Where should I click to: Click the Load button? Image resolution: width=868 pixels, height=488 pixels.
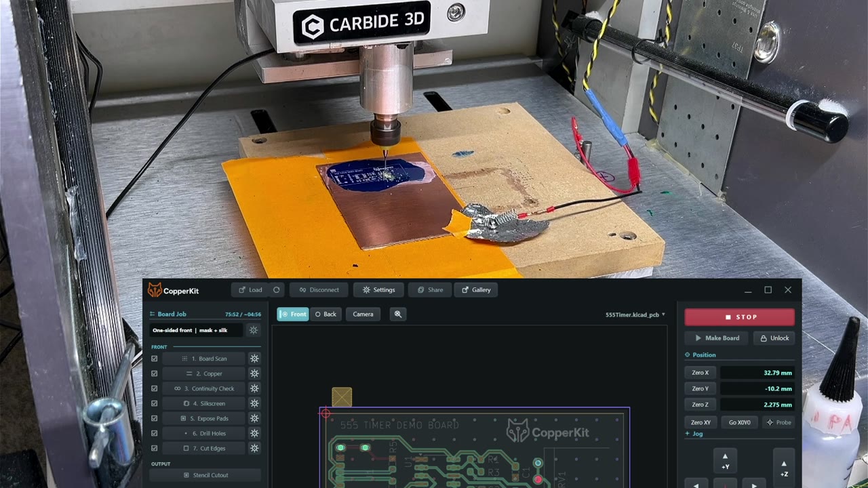click(x=250, y=290)
